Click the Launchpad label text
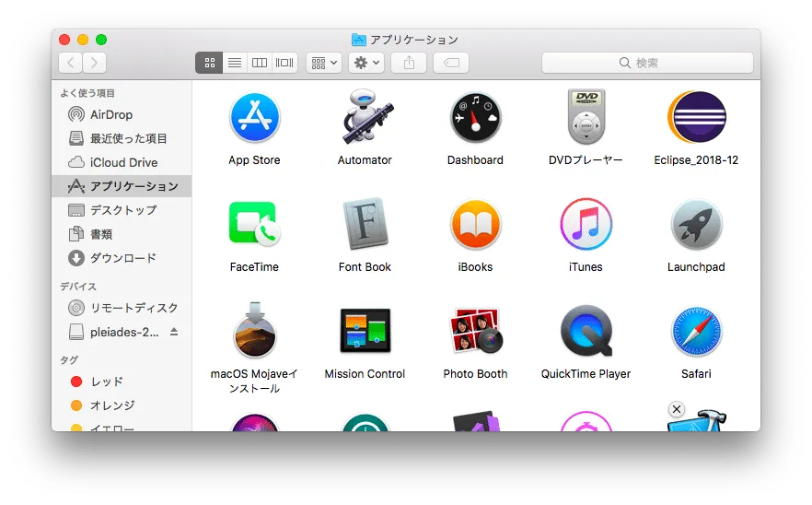Screen dimensions: 812x505 pyautogui.click(x=696, y=267)
